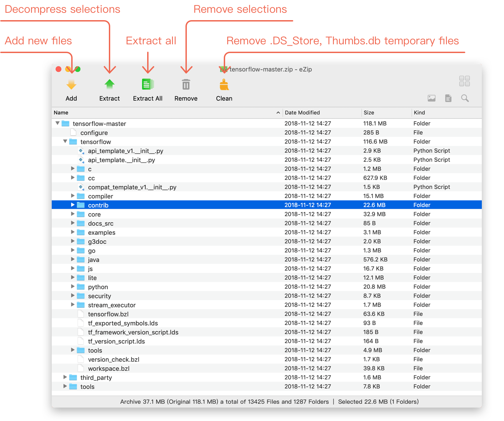Screen dimensions: 504x421
Task: Click the 576.2 KB size cell
Action: tap(375, 260)
